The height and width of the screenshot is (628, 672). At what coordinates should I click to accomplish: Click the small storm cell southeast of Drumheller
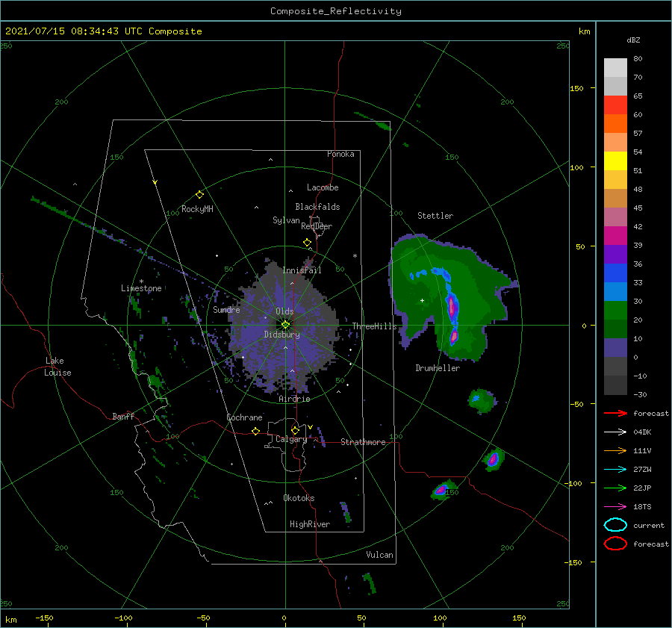point(482,400)
